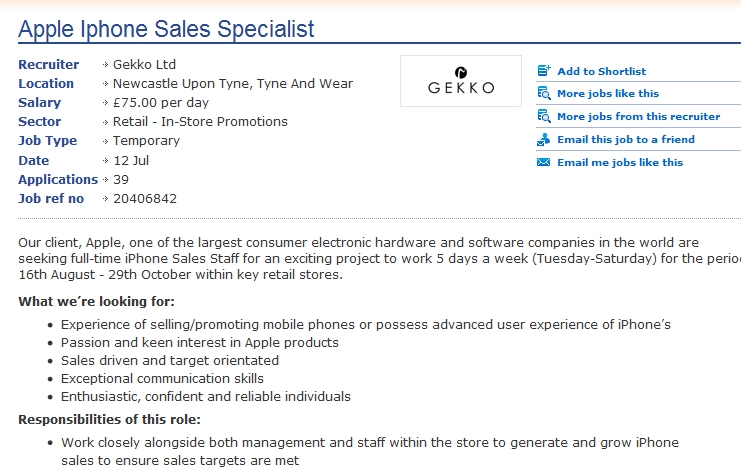
Task: Click the Newcastle Upon Tyne location text
Action: click(233, 84)
